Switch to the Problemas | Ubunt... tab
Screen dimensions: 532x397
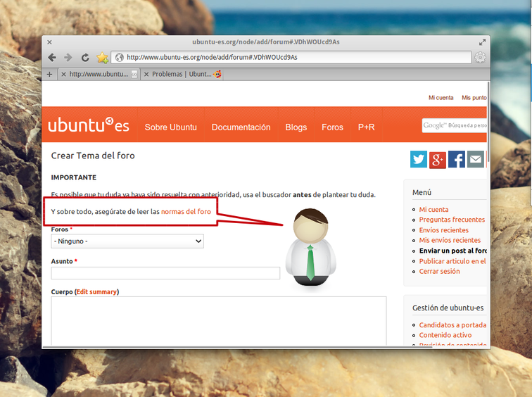[x=182, y=74]
